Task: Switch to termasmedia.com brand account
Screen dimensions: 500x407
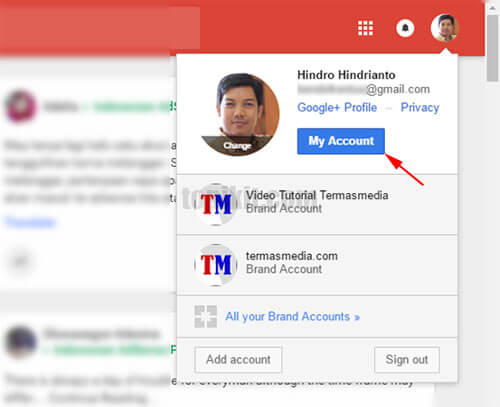Action: tap(317, 265)
